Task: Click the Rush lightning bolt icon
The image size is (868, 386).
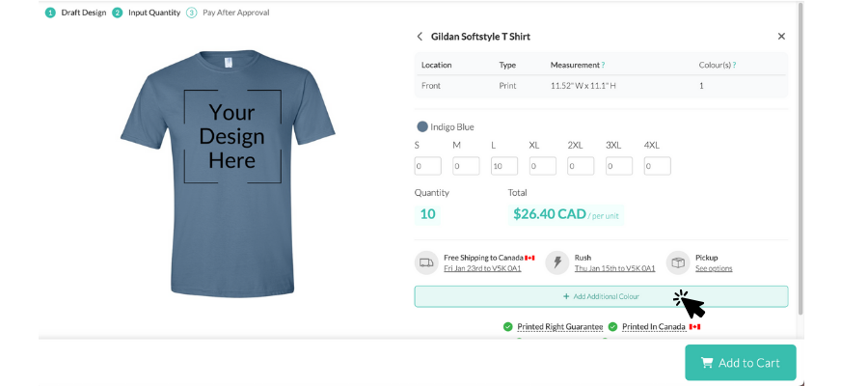Action: click(557, 262)
